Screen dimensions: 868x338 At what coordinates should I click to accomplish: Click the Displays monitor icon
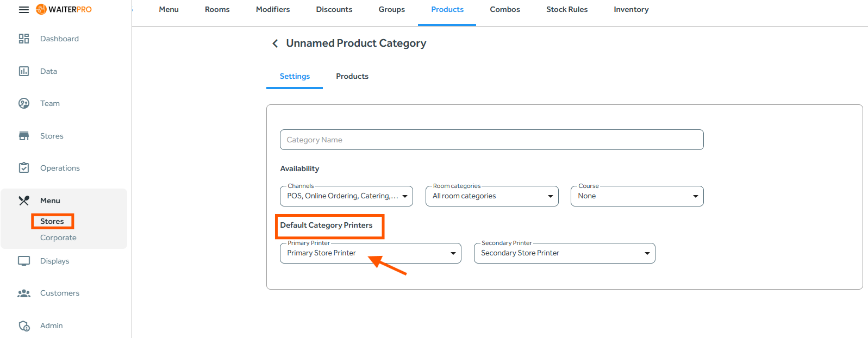click(x=24, y=261)
